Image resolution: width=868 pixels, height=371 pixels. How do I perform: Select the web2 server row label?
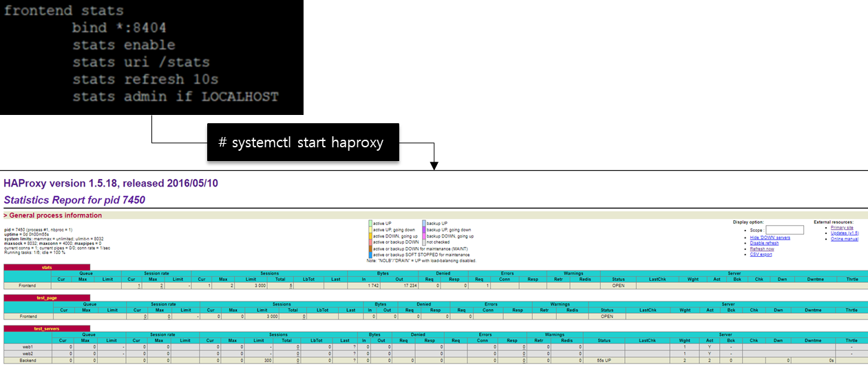pyautogui.click(x=28, y=353)
